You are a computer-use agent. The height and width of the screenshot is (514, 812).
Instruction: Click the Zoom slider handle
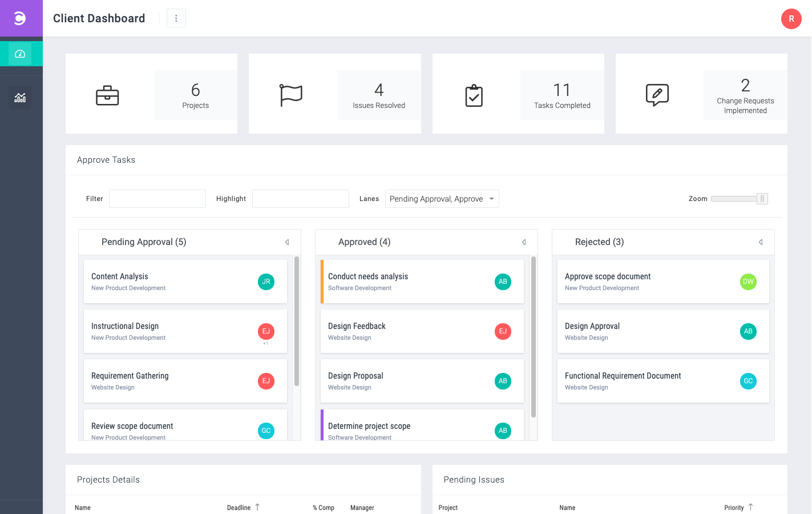pos(762,199)
